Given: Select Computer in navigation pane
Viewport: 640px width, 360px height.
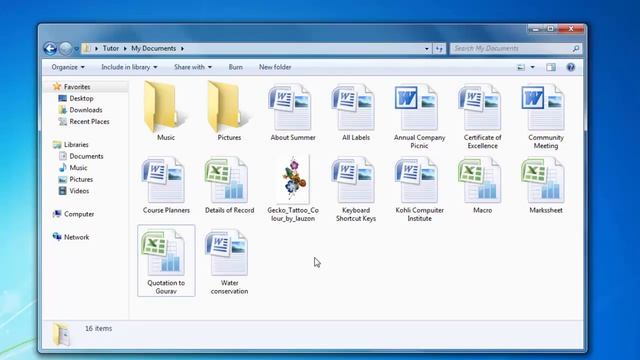Looking at the screenshot, I should tap(79, 214).
